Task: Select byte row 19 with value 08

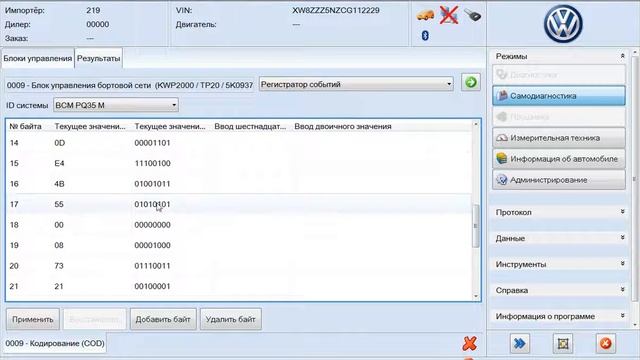Action: pos(239,245)
